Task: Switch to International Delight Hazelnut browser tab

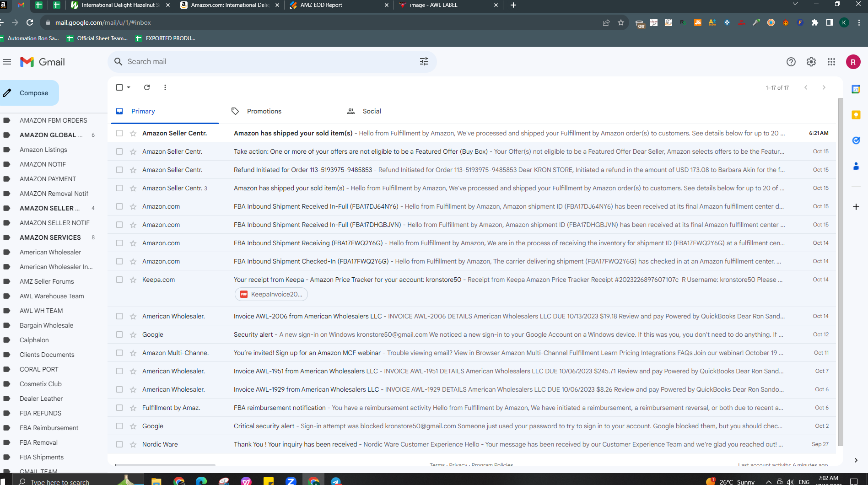Action: (120, 5)
